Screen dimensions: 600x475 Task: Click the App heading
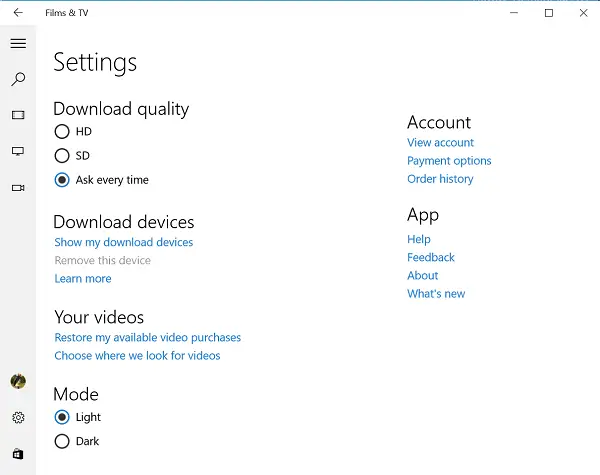pos(423,215)
